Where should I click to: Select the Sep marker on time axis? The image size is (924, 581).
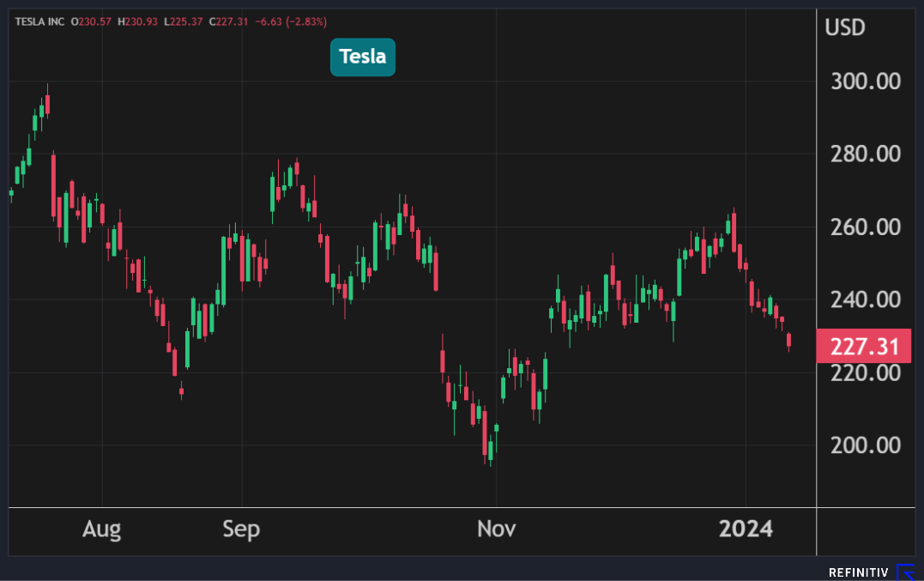point(241,529)
